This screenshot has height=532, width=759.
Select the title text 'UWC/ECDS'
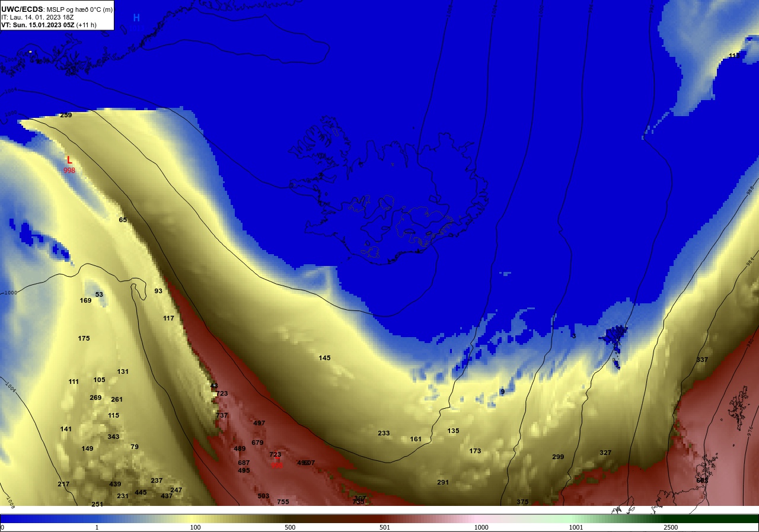tap(22, 9)
